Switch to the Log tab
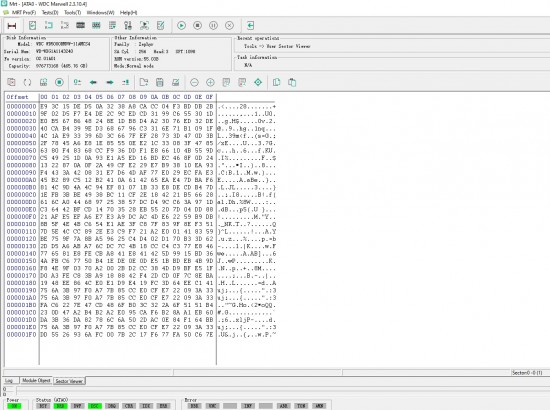This screenshot has height=410, width=550. pyautogui.click(x=9, y=381)
